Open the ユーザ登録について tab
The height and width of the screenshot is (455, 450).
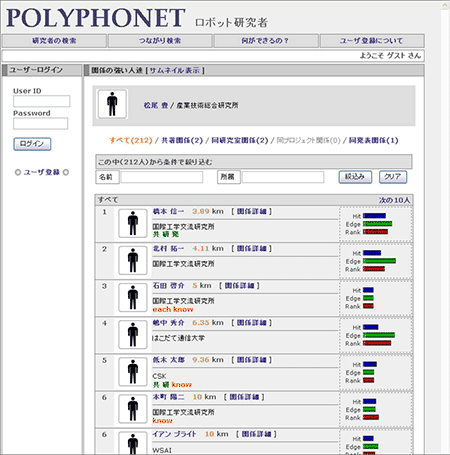point(372,41)
